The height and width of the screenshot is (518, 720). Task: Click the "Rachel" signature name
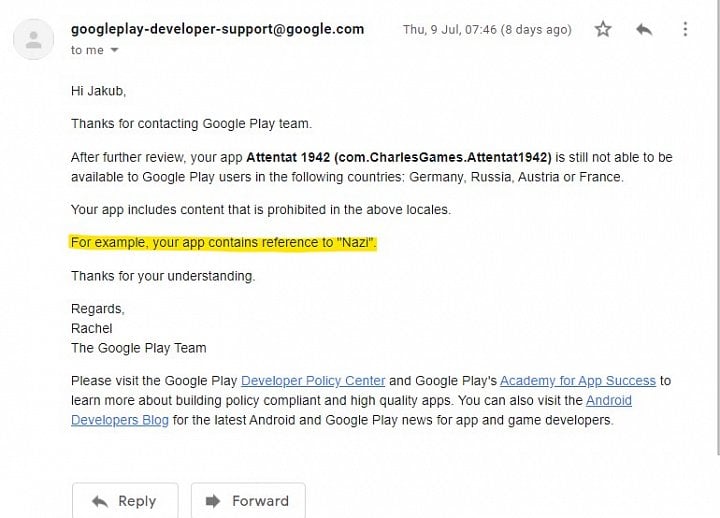click(92, 328)
